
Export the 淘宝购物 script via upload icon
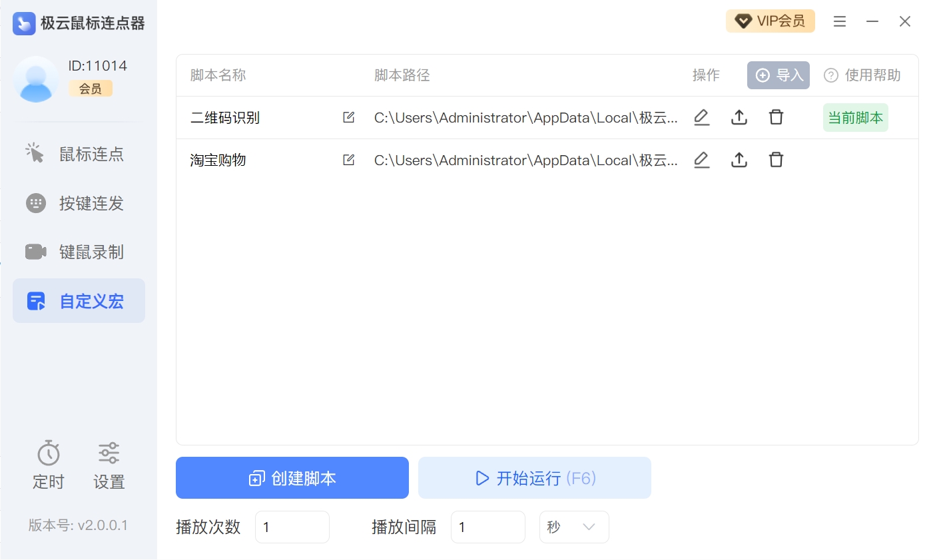pos(739,160)
